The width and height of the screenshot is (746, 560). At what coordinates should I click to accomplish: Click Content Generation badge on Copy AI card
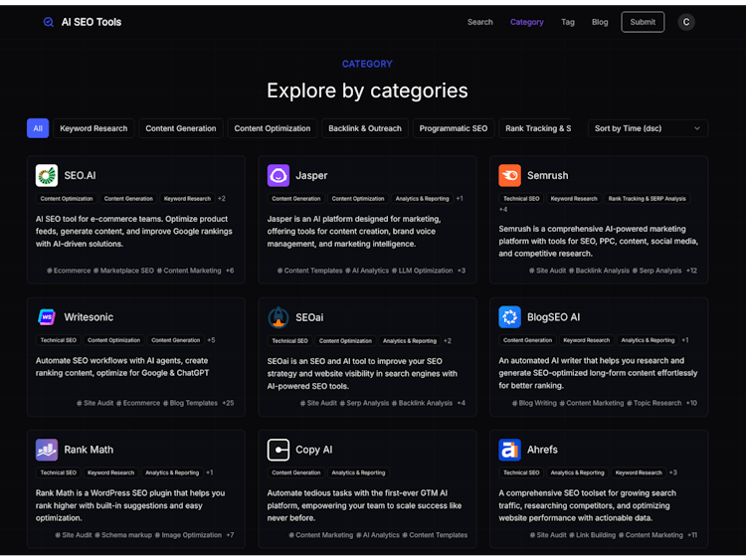pos(296,472)
